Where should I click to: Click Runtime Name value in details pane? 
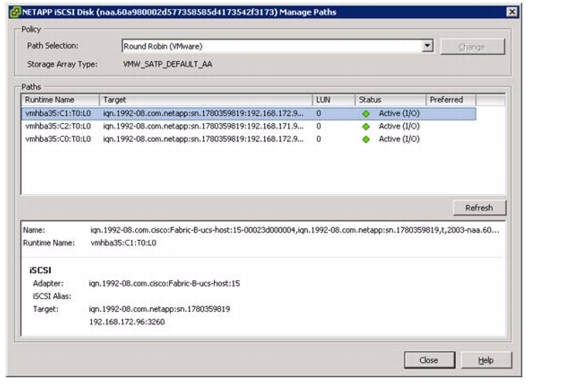[x=123, y=243]
